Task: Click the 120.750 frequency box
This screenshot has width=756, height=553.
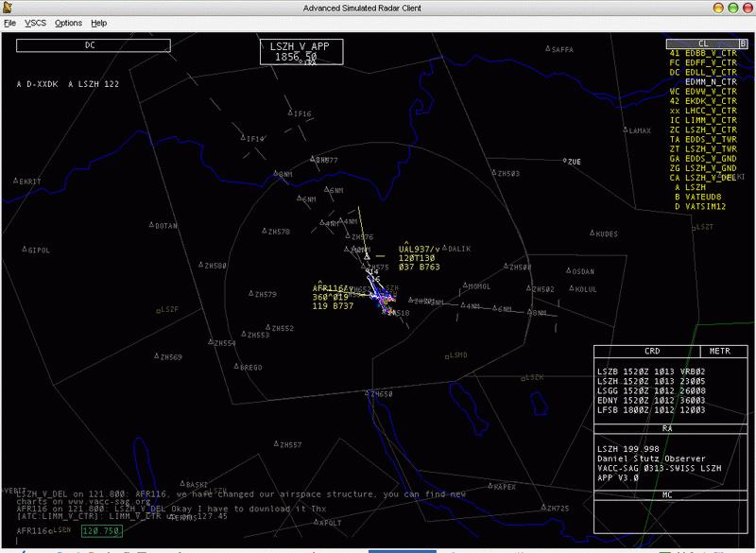Action: pos(100,531)
